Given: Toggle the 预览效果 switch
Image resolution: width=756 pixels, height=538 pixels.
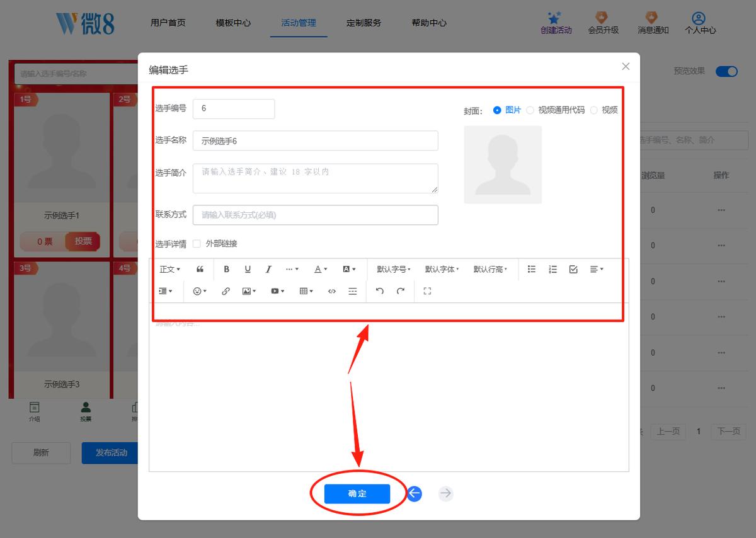Looking at the screenshot, I should (x=726, y=71).
